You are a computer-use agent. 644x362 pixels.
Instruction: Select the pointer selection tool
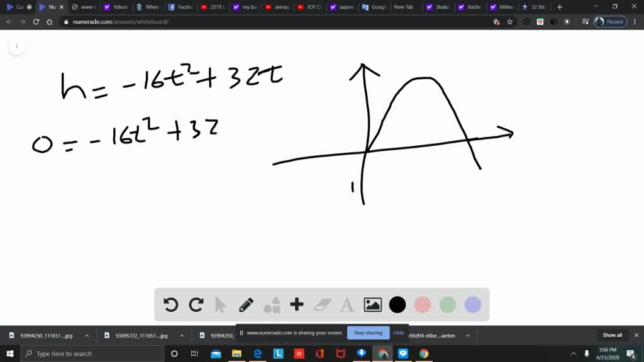pyautogui.click(x=221, y=304)
